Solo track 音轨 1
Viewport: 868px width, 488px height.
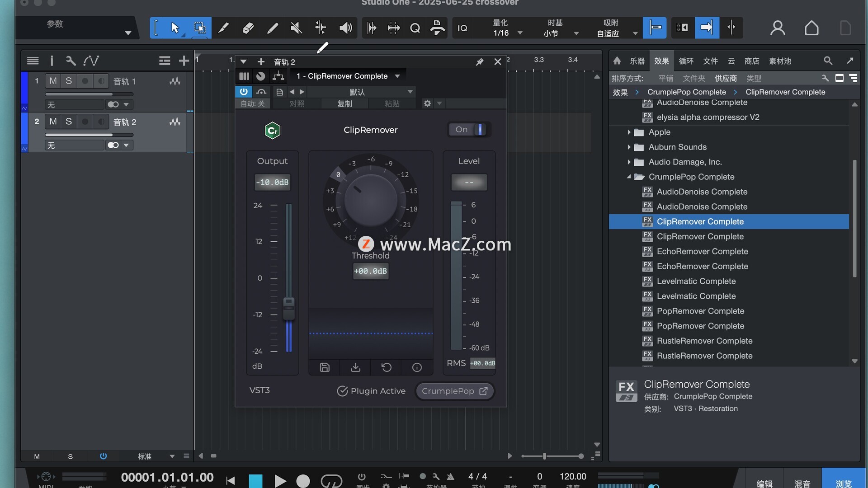tap(69, 81)
